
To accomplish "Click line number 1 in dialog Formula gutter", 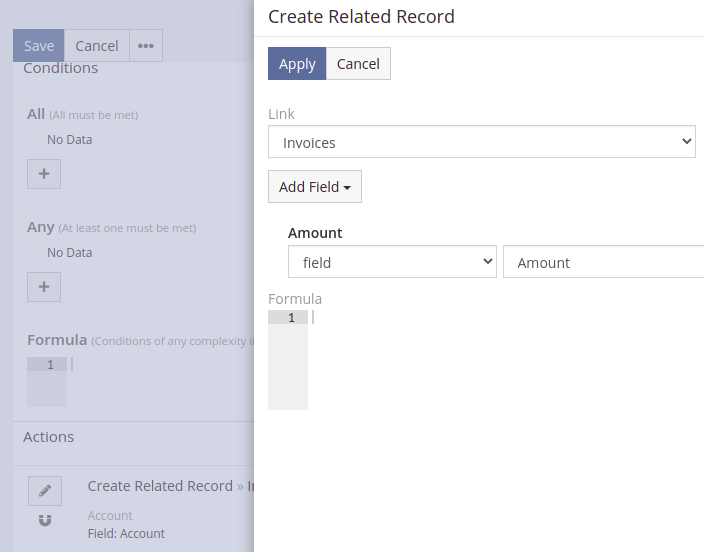I will coord(290,318).
